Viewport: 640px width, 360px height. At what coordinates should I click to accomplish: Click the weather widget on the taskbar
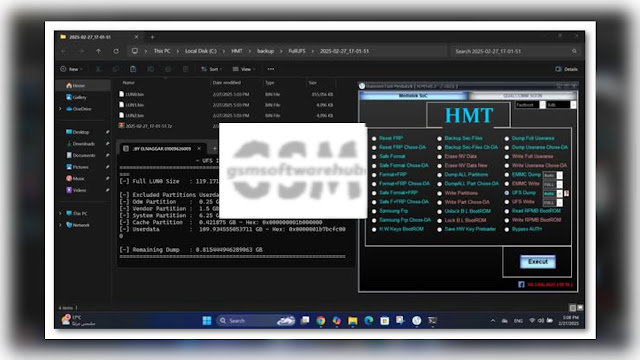(78, 320)
